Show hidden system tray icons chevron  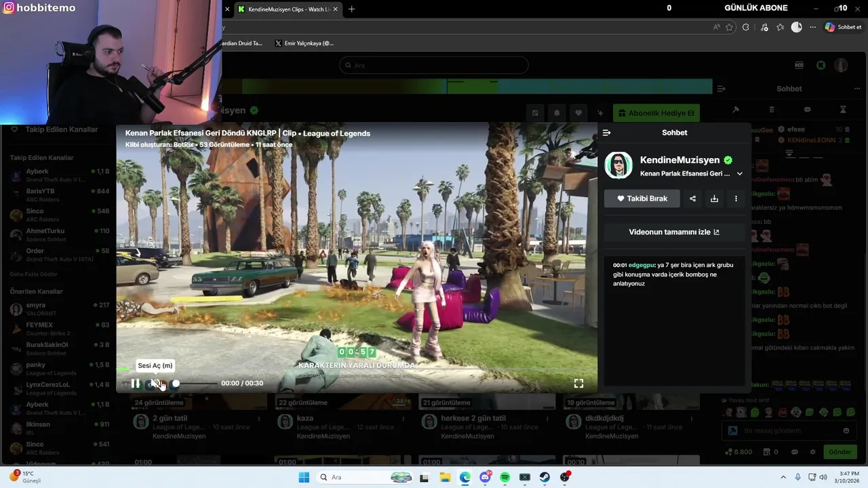[783, 477]
